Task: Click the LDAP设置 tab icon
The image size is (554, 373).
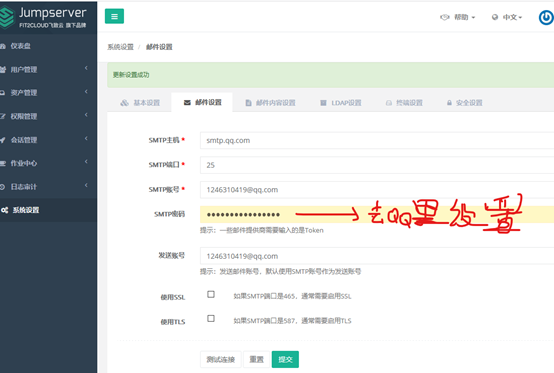Action: (x=323, y=103)
